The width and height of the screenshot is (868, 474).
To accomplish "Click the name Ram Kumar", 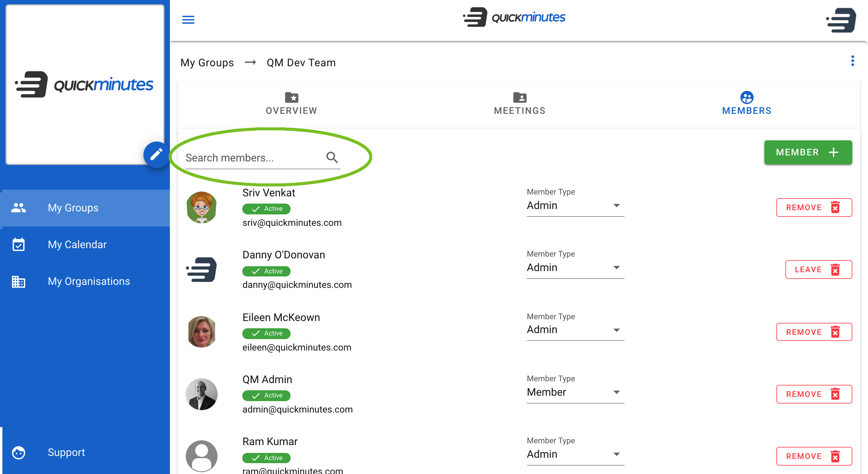I will click(x=270, y=442).
